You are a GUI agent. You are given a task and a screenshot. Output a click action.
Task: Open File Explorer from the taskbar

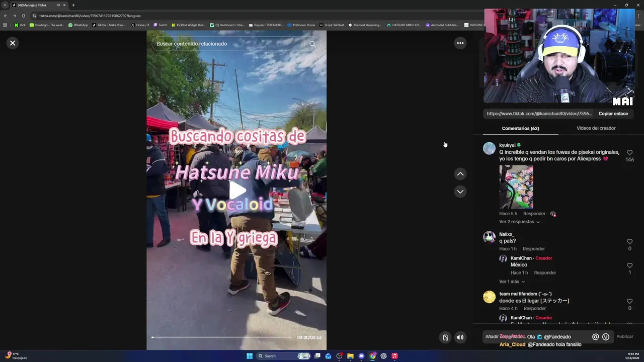(x=350, y=356)
